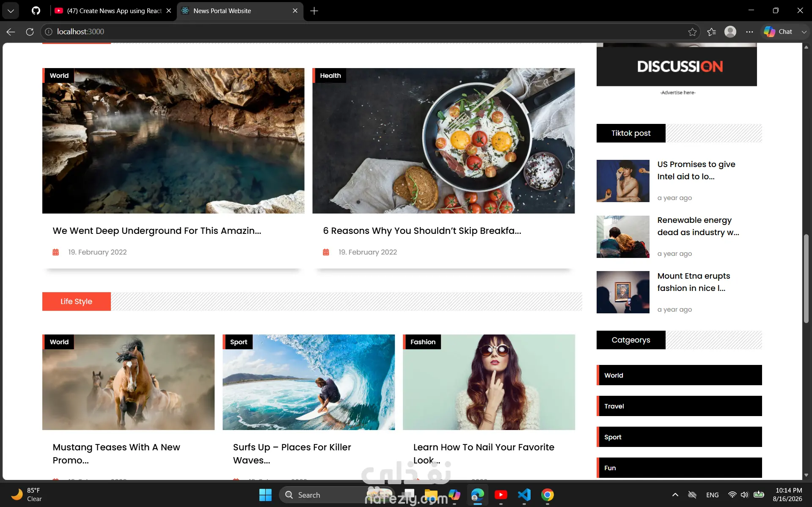Click the calendar icon under the cave article
812x507 pixels.
pyautogui.click(x=55, y=252)
